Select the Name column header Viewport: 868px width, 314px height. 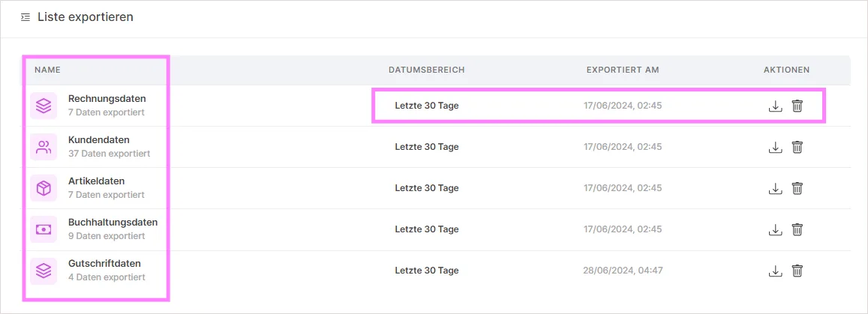tap(47, 70)
